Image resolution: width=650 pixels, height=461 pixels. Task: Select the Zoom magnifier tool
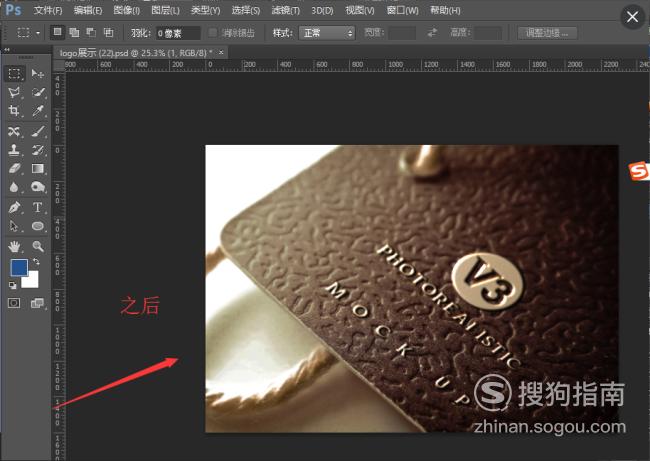point(38,246)
